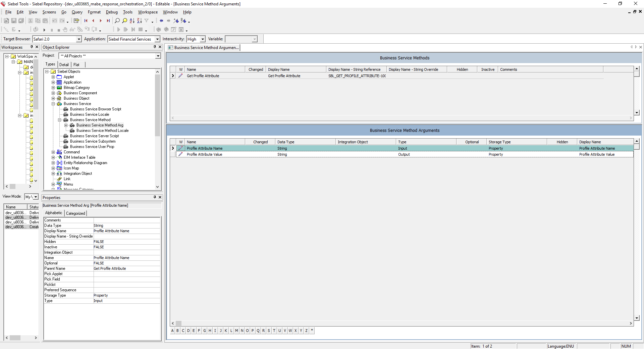Screen dimensions: 644x349
Task: Close the Object Explorer panel
Action: [160, 47]
